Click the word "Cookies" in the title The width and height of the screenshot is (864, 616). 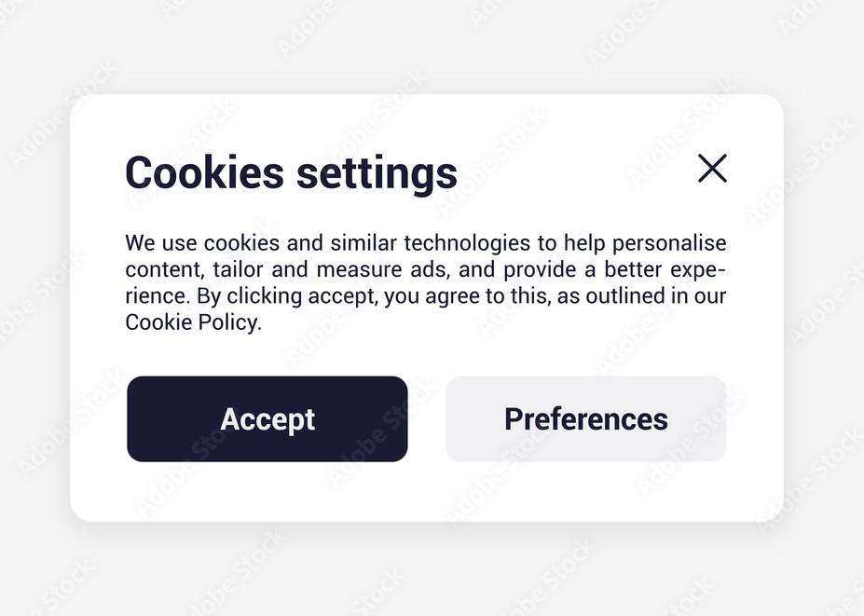click(204, 173)
